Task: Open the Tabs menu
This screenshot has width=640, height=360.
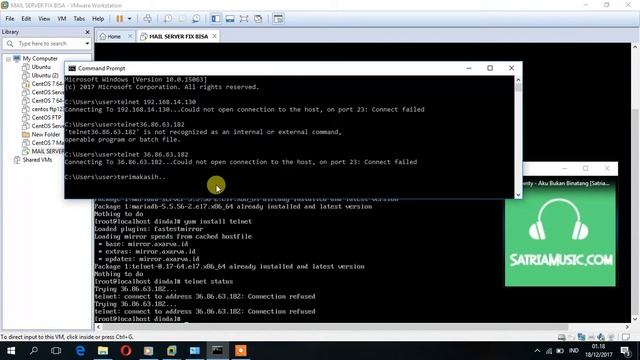Action: [79, 19]
